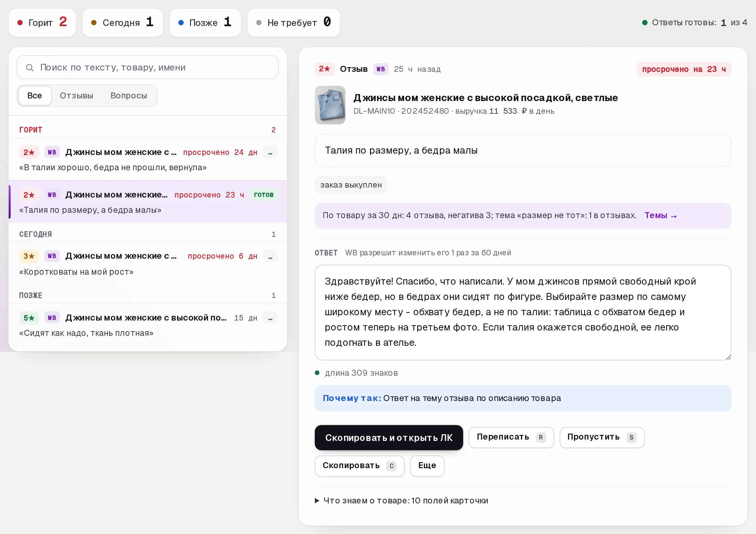Click the Пропустить button
Screen dimensions: 756x534
pyautogui.click(x=602, y=437)
